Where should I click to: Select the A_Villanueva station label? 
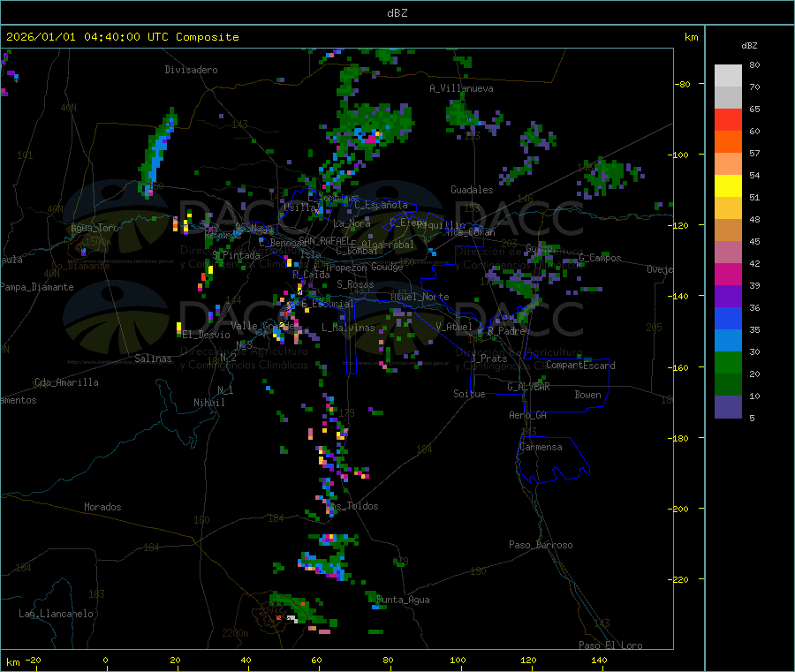pos(461,88)
